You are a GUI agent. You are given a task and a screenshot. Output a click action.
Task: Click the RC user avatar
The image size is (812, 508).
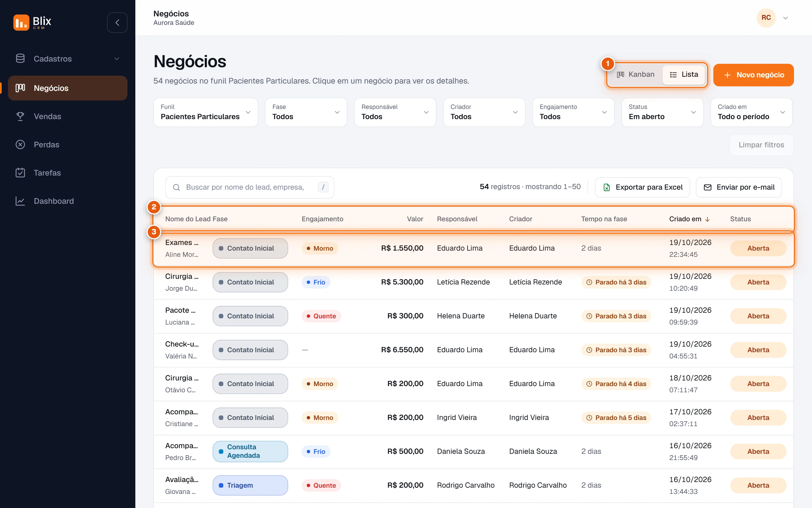point(766,17)
